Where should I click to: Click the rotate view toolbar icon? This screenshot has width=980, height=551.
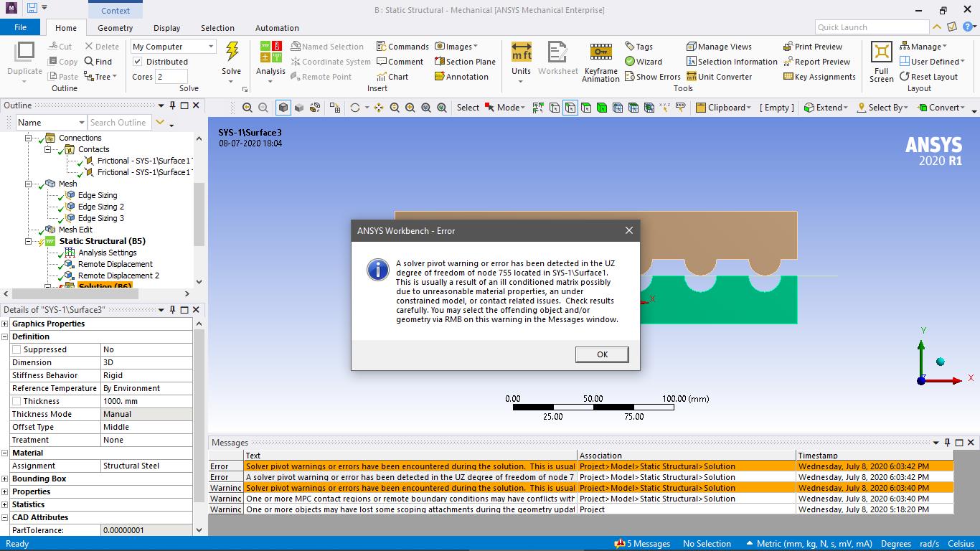point(354,108)
